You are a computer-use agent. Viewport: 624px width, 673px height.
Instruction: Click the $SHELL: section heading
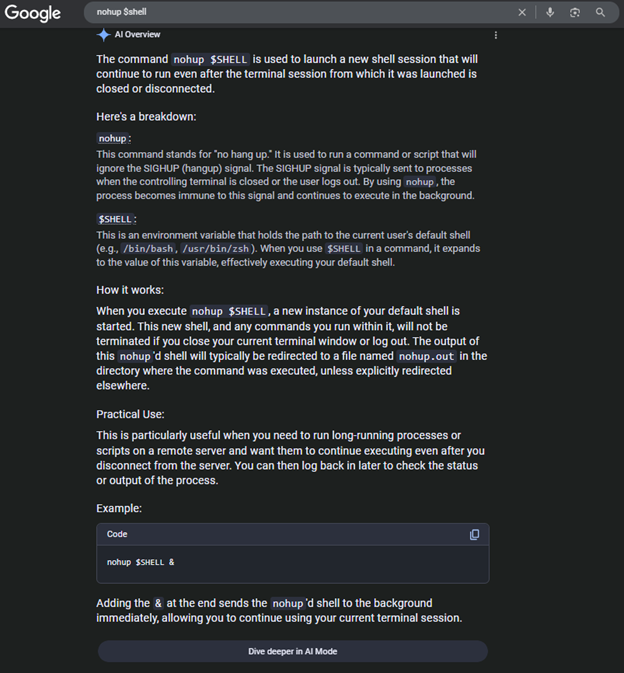point(116,219)
